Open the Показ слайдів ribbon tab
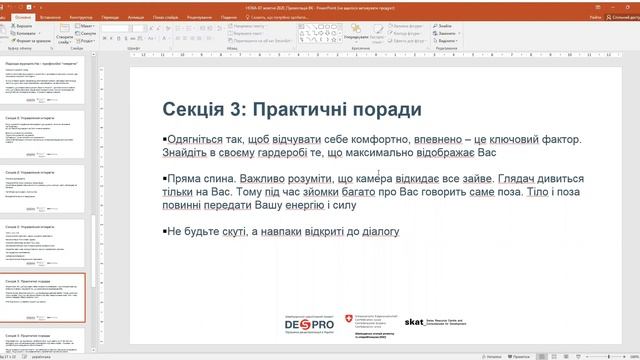This screenshot has width=640, height=360. pyautogui.click(x=165, y=17)
